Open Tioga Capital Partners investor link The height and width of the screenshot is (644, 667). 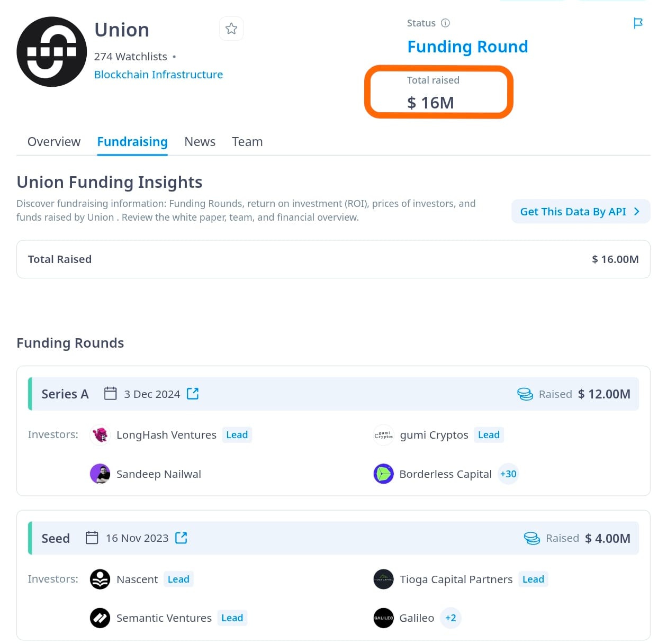[456, 579]
